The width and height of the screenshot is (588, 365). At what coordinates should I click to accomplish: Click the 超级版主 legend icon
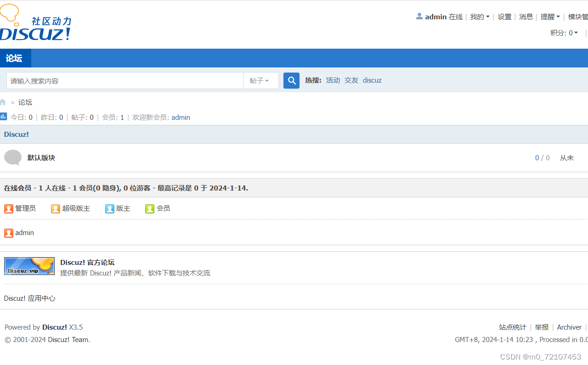tap(56, 209)
